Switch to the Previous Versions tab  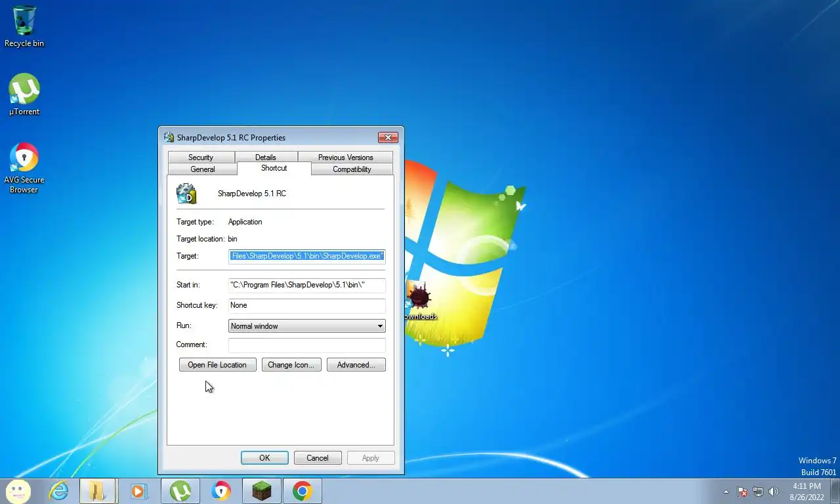pos(345,157)
